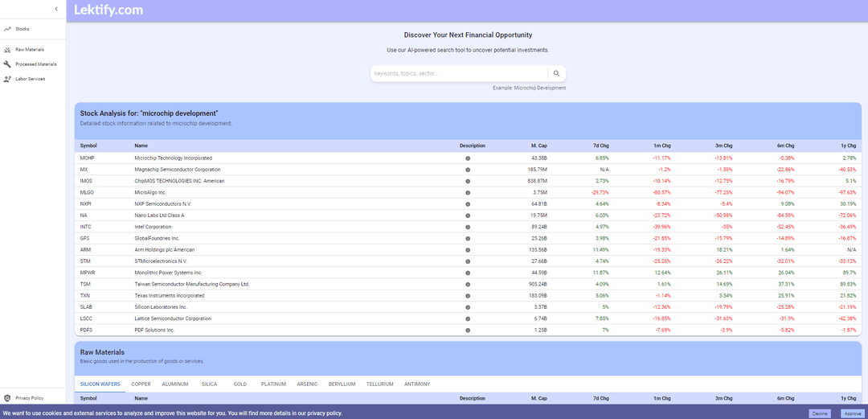Switch to the GOLD tab

coord(240,384)
